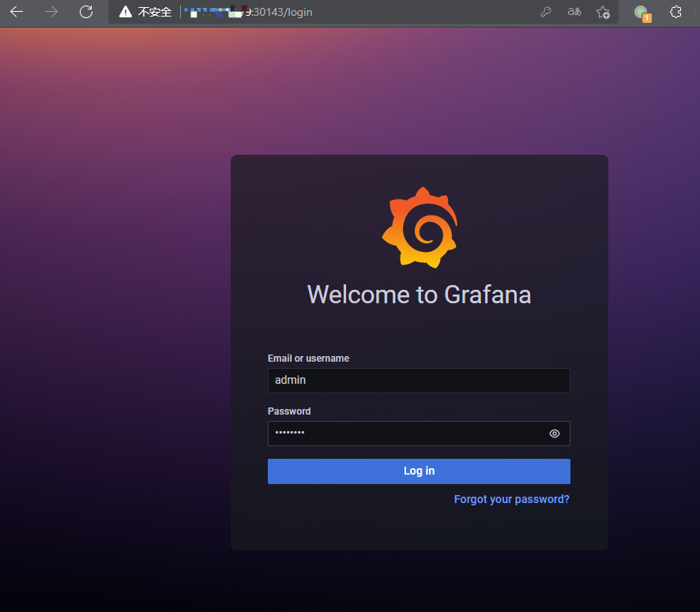This screenshot has width=700, height=612.
Task: Reload the page with refresh icon
Action: [86, 12]
